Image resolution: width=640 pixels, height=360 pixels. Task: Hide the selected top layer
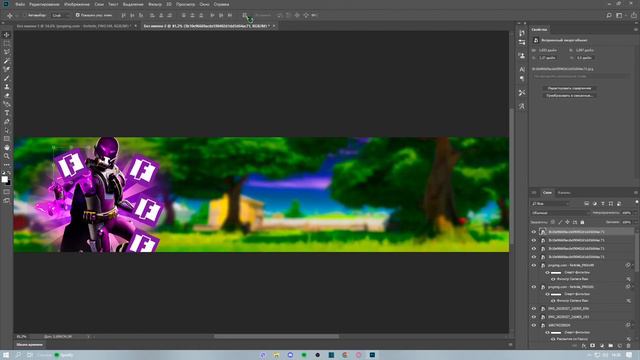[x=533, y=231]
